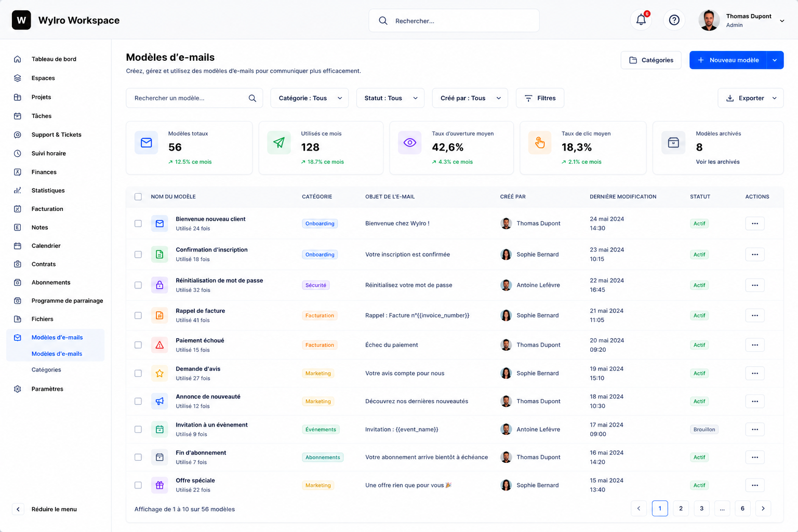The image size is (798, 532).
Task: Expand the Exporter dropdown
Action: tap(751, 98)
